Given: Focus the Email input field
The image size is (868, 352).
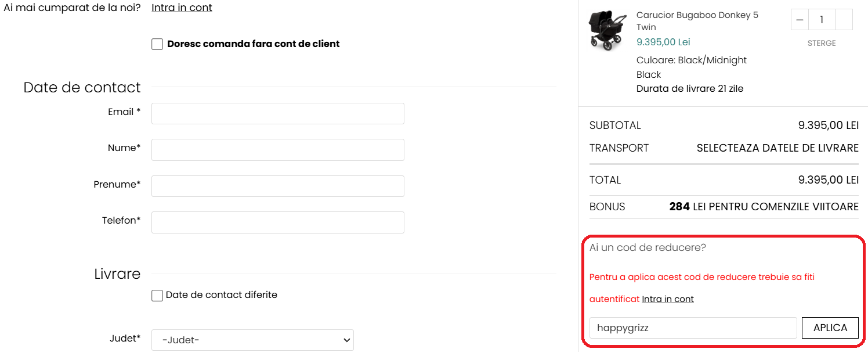Looking at the screenshot, I should [x=277, y=113].
